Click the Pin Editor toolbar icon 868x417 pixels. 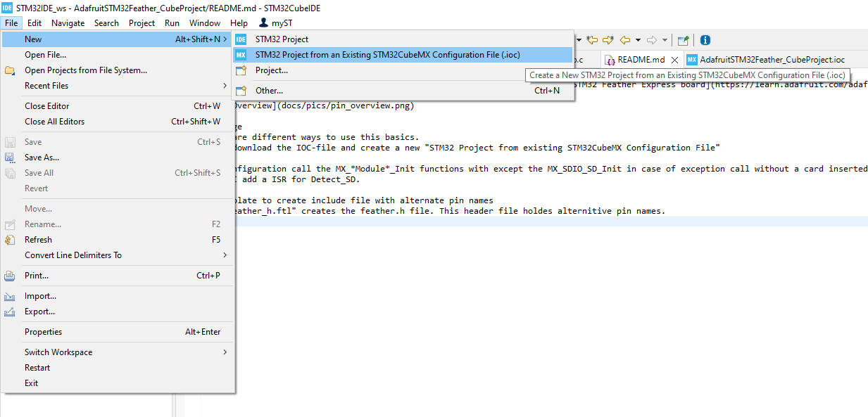(x=682, y=40)
